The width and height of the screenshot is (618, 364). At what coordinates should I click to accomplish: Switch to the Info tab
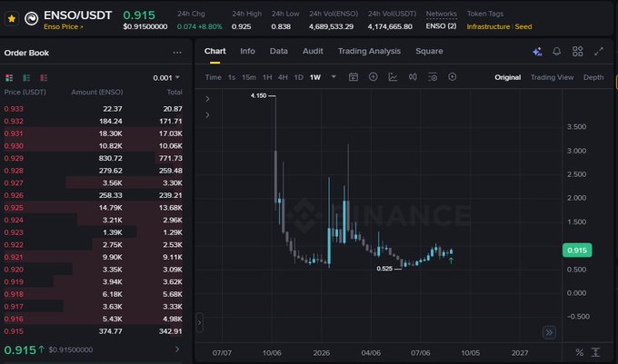247,51
